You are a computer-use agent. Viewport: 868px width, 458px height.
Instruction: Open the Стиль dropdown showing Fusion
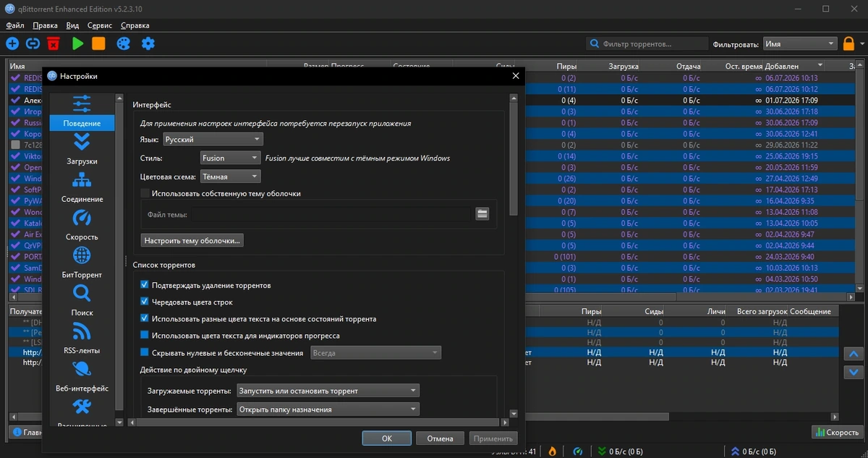click(230, 158)
